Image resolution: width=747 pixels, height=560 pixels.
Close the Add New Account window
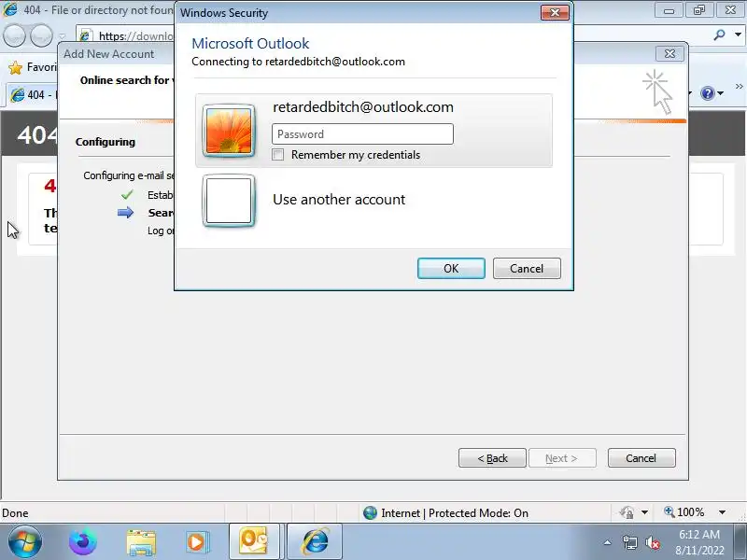[669, 53]
